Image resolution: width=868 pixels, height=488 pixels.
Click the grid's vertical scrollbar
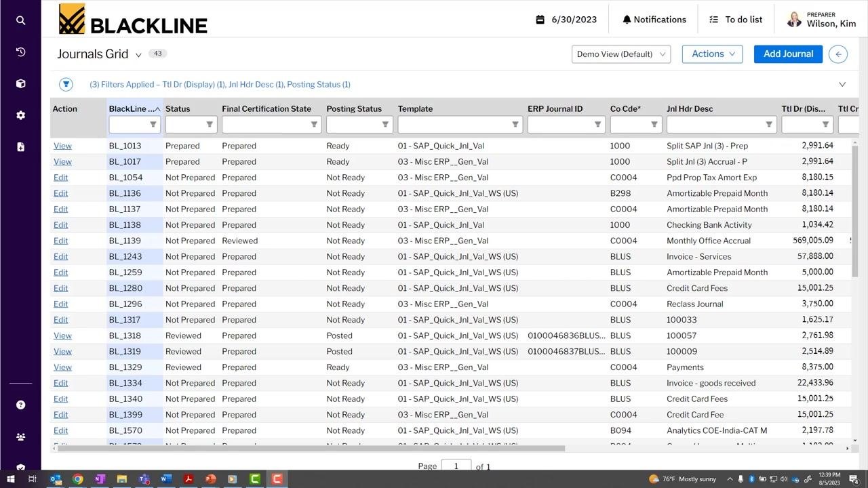point(855,211)
